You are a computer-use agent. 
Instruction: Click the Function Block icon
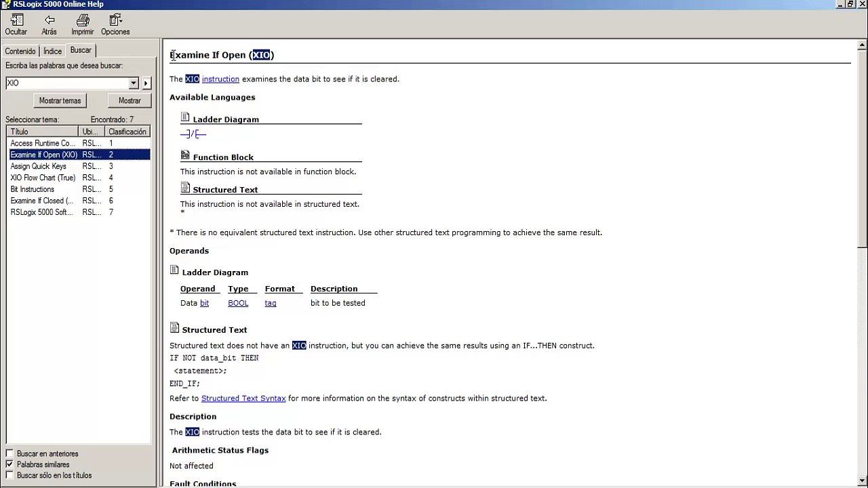pos(185,156)
